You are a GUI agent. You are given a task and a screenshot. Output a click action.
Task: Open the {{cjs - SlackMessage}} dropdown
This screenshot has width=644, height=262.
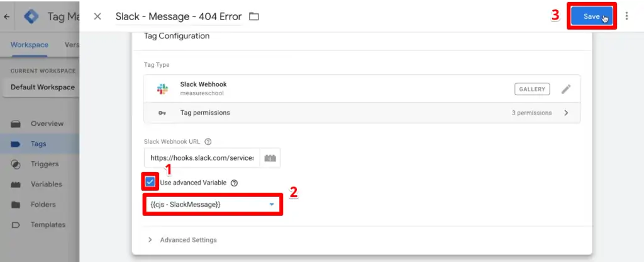pyautogui.click(x=213, y=205)
